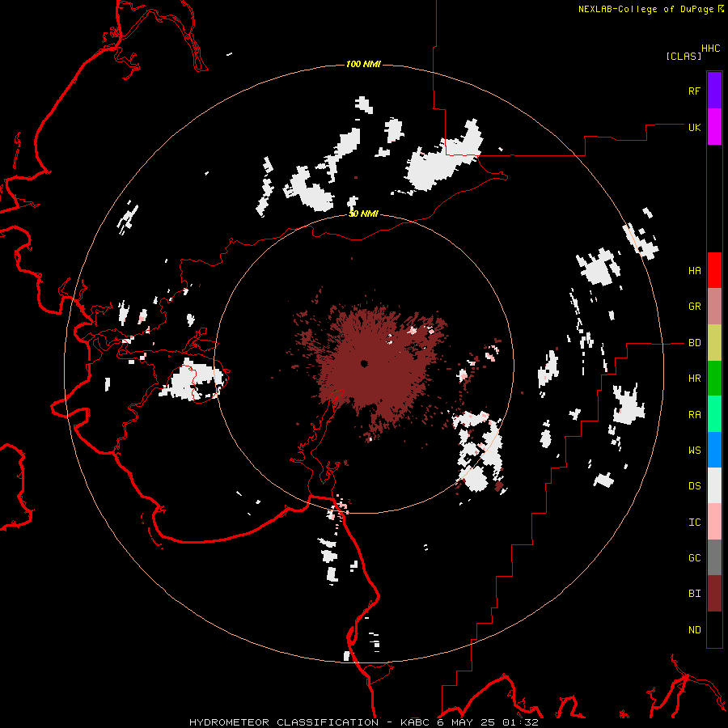The height and width of the screenshot is (728, 728).
Task: Click the '6 MAY 25' date text
Action: (x=467, y=722)
